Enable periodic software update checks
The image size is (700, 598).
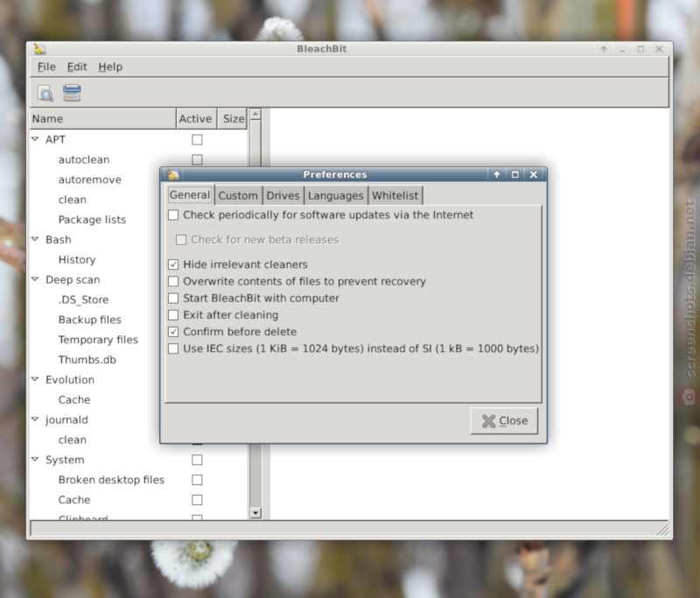coord(173,215)
